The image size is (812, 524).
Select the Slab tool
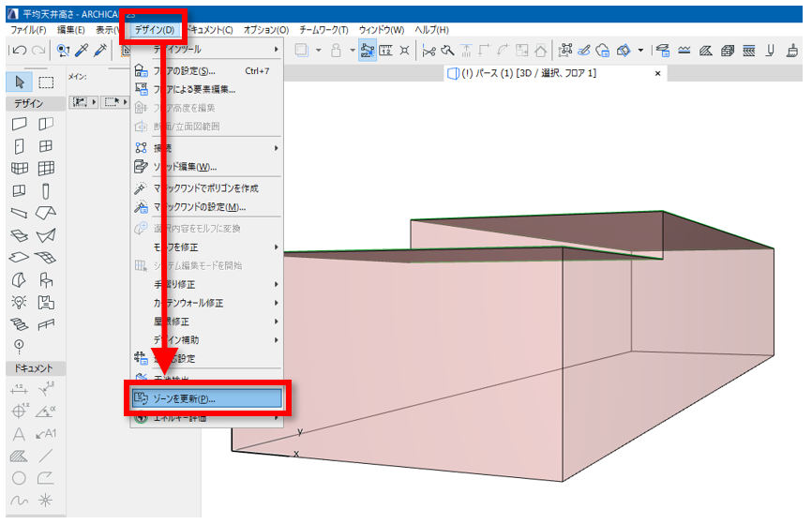pos(19,258)
